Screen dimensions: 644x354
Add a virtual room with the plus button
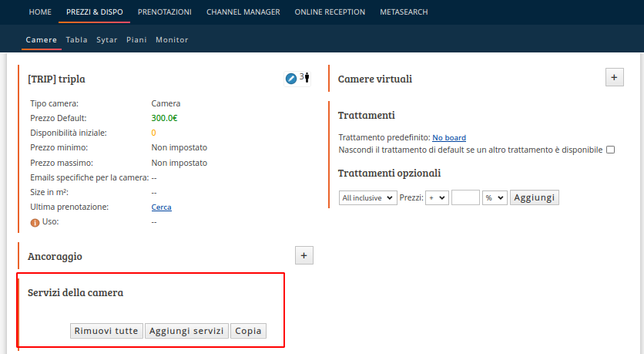[615, 77]
